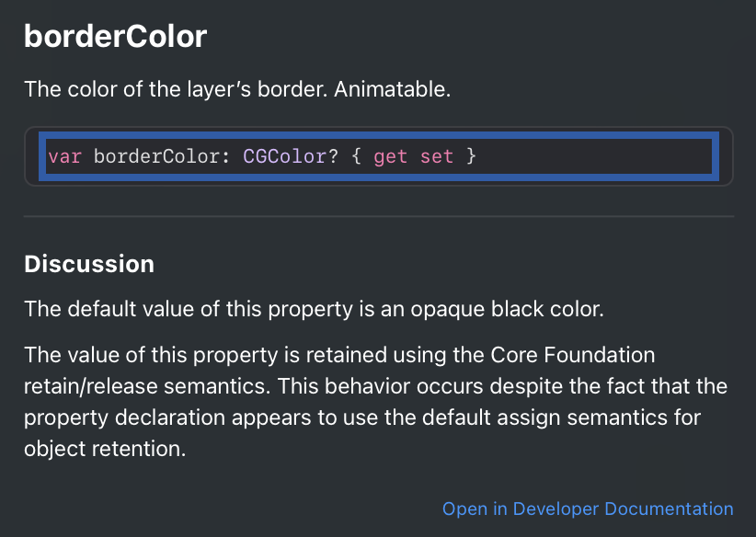Click the Discussion section heading
Image resolution: width=756 pixels, height=537 pixels.
click(89, 264)
